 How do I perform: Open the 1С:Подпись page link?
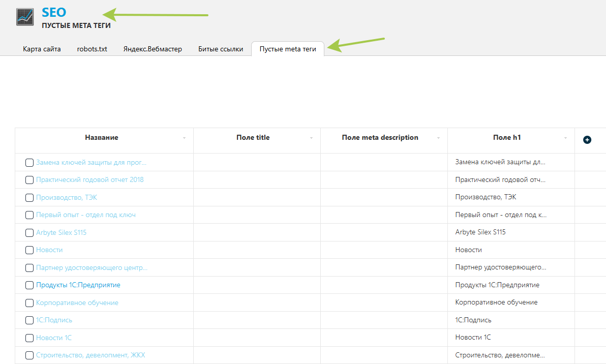54,320
